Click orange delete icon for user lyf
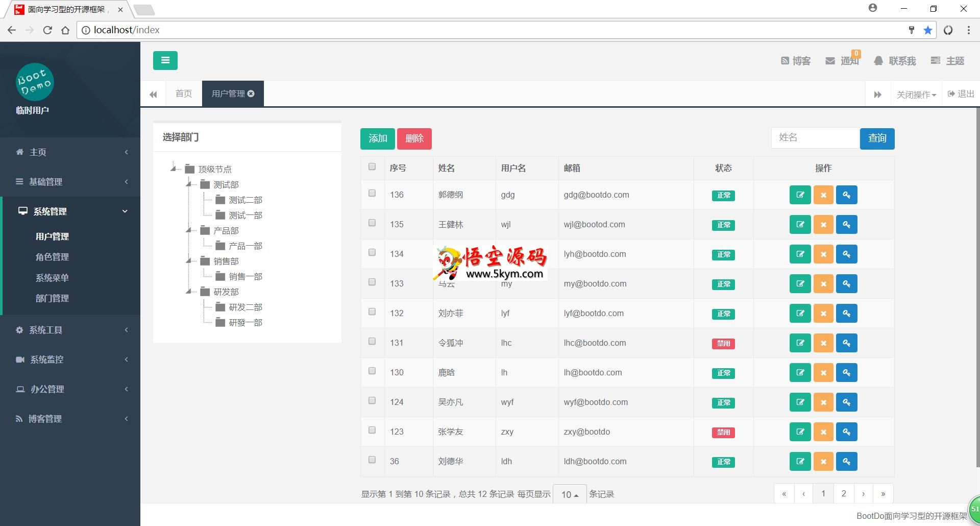The image size is (980, 526). 823,313
